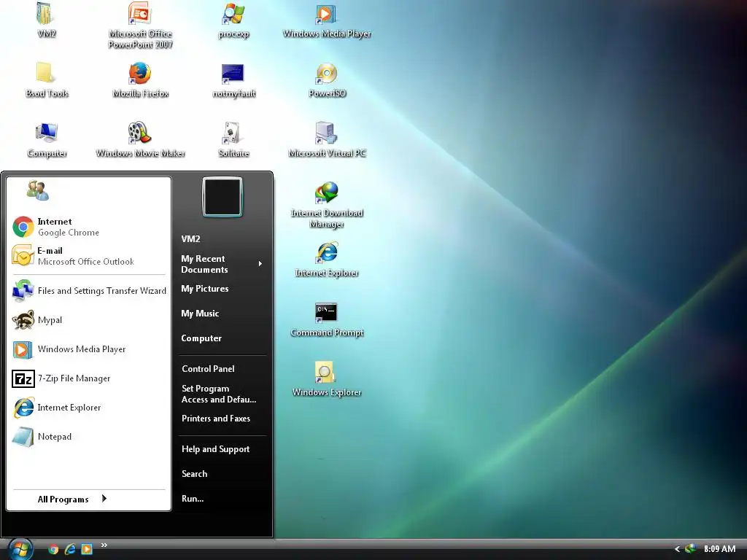Viewport: 747px width, 560px height.
Task: Launch Internet Explorer from Start menu list
Action: tap(88, 407)
